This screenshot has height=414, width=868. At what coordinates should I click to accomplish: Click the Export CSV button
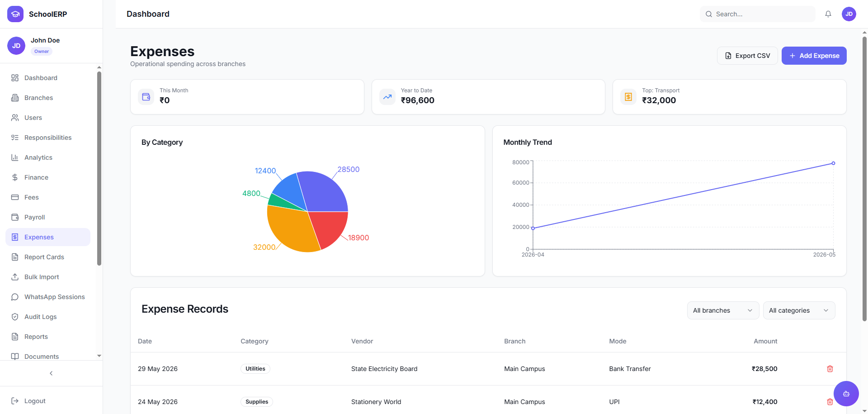747,56
